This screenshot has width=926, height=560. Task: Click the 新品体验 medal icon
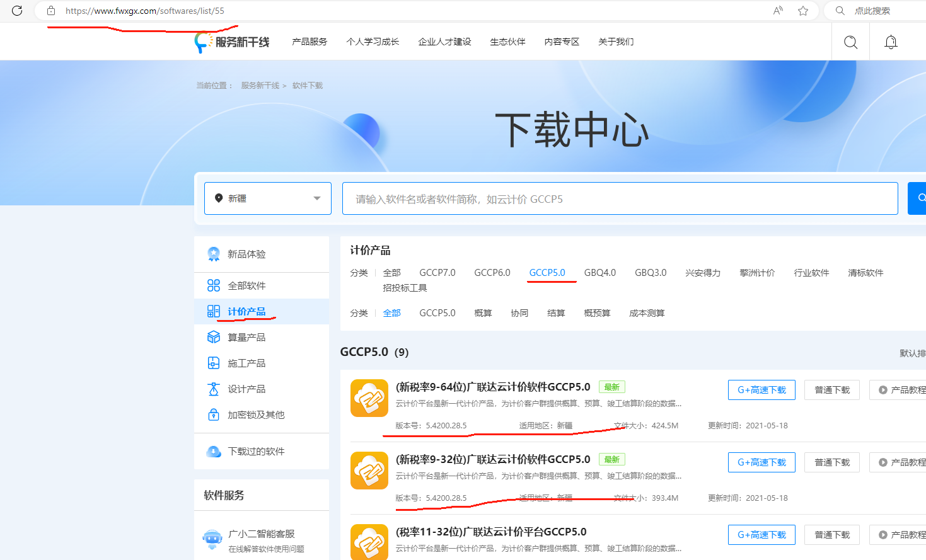[x=214, y=254]
